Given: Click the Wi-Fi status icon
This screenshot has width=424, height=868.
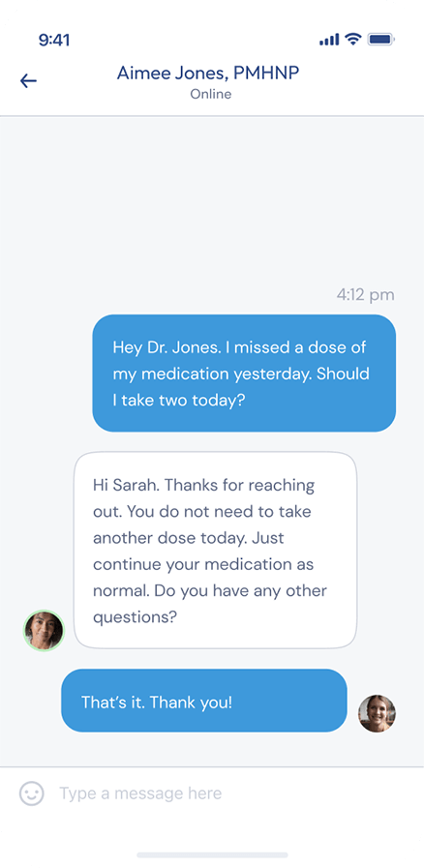Looking at the screenshot, I should pos(352,40).
